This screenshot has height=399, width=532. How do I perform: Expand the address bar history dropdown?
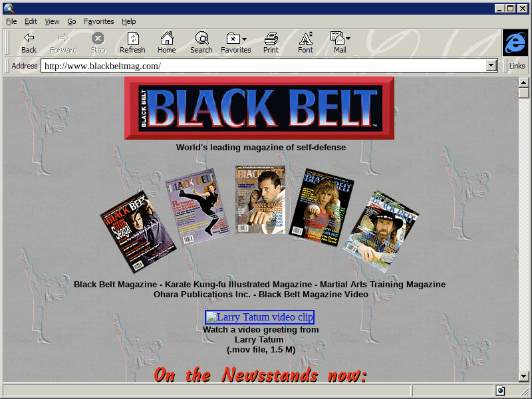click(492, 66)
